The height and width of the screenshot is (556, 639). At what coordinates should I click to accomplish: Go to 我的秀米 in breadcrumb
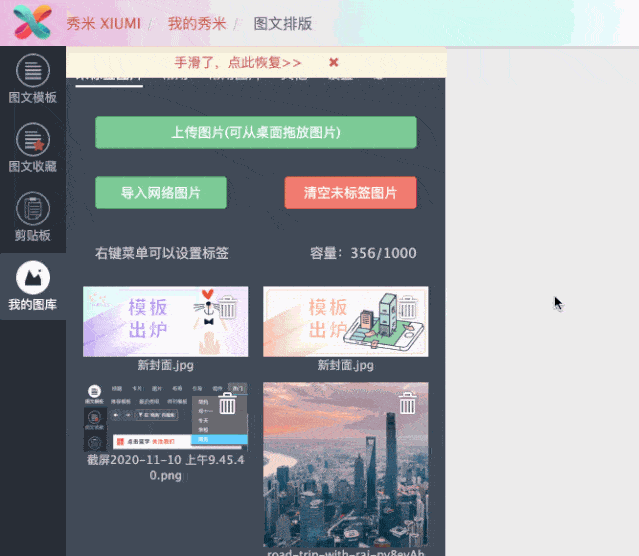point(197,24)
